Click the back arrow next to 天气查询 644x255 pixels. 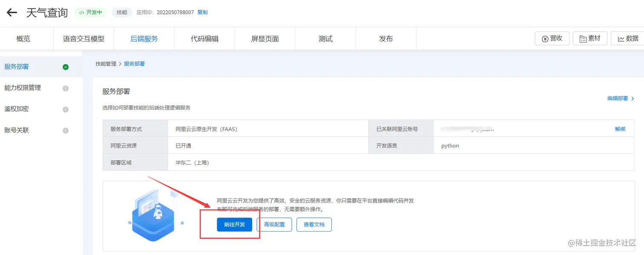[x=11, y=12]
